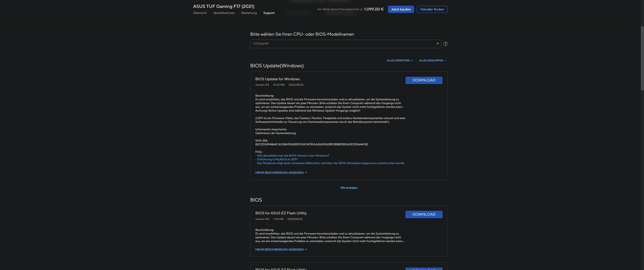Open the CPU/BIOS model dropdown arrow
The image size is (644, 270).
[438, 43]
